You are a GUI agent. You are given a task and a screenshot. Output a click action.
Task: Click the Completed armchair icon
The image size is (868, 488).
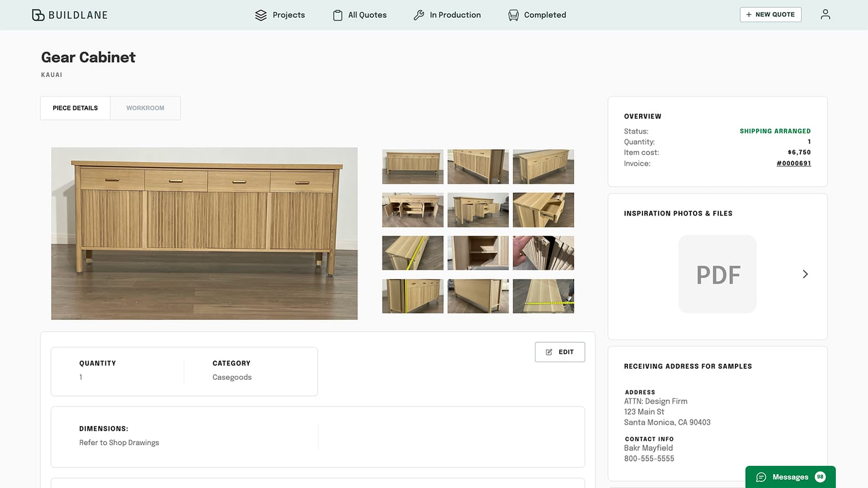[x=513, y=15]
